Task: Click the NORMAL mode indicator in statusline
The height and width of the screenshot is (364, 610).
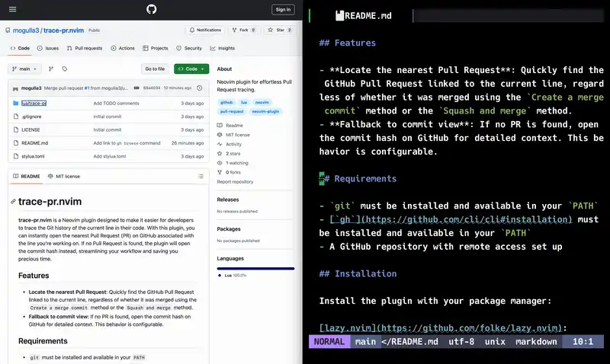Action: tap(329, 342)
